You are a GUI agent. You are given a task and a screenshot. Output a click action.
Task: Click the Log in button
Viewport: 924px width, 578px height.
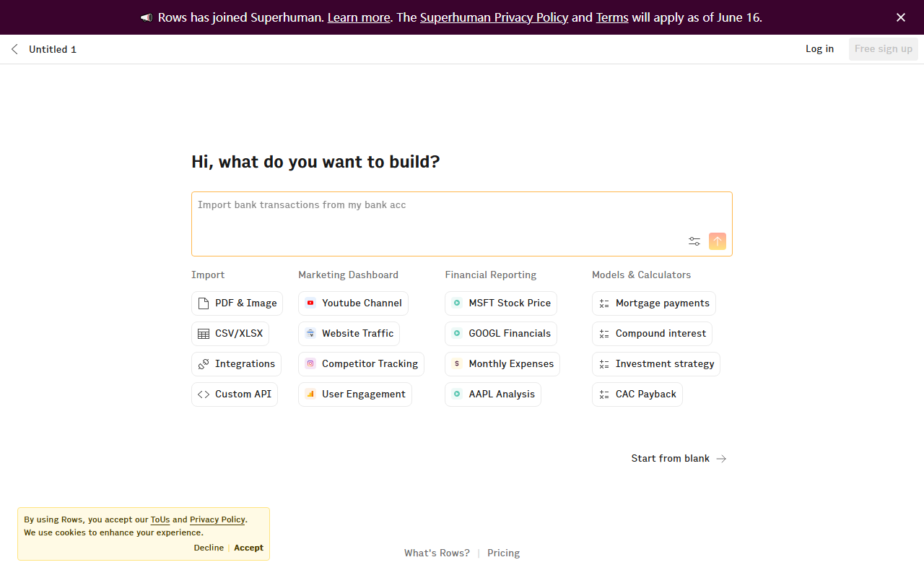[x=819, y=49]
